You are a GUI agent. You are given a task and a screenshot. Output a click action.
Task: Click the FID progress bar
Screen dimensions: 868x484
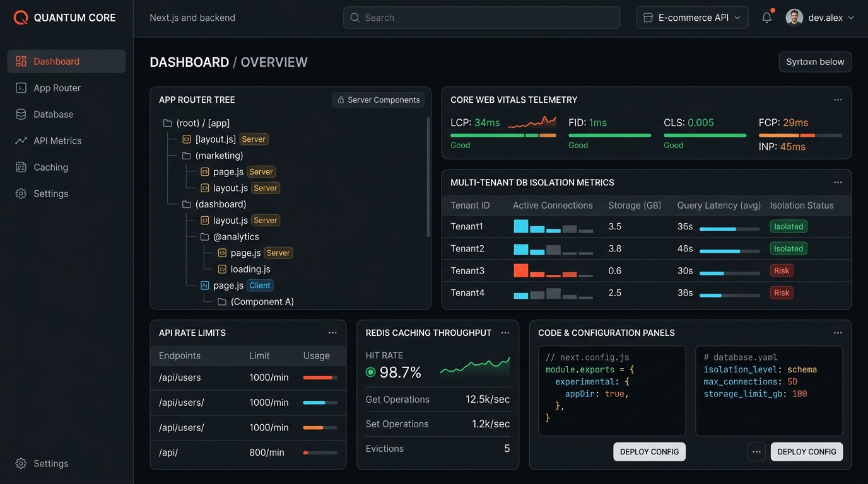tap(610, 135)
